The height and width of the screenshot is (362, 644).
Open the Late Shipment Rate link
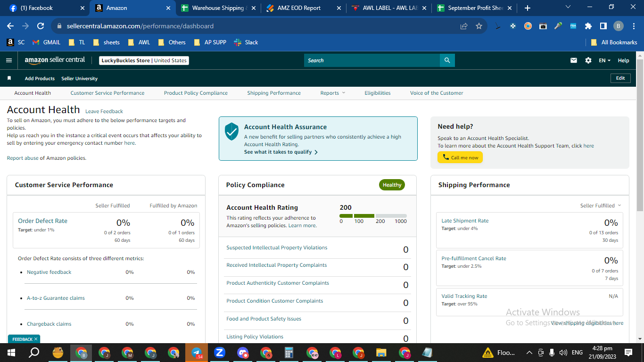pyautogui.click(x=465, y=221)
